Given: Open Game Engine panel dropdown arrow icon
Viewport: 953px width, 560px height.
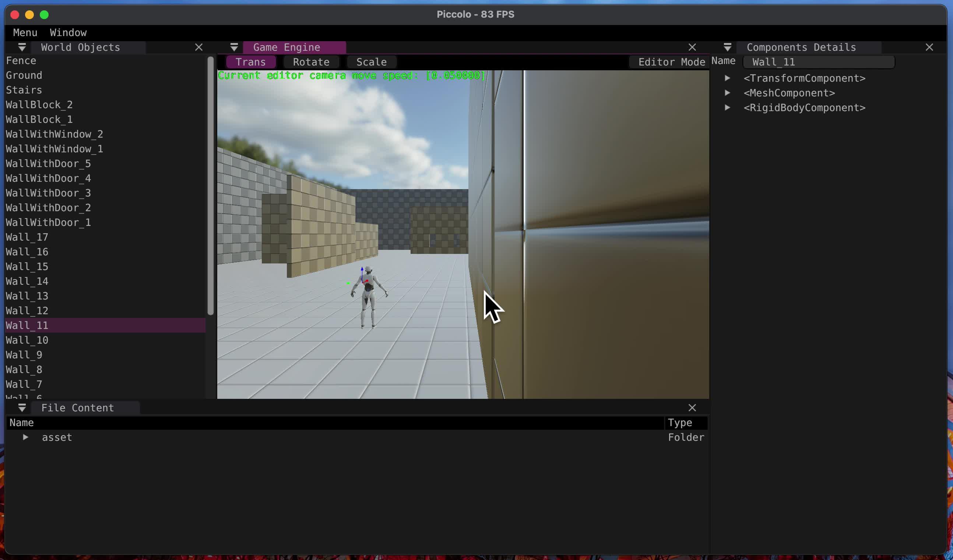Looking at the screenshot, I should (234, 47).
